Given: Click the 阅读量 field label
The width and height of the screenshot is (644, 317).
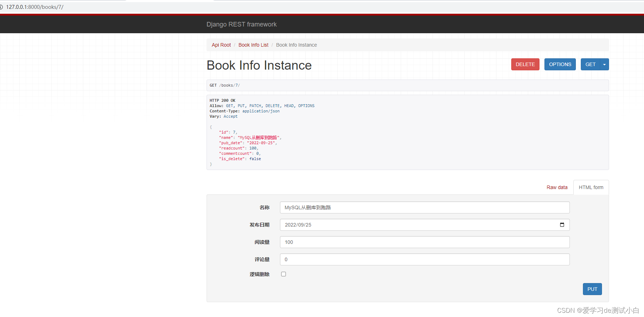Looking at the screenshot, I should [x=262, y=242].
